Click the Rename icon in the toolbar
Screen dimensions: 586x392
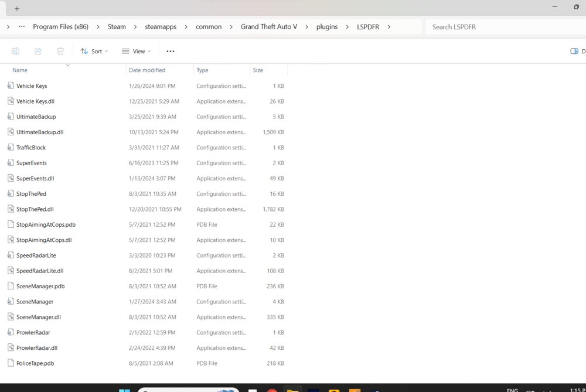pos(15,51)
